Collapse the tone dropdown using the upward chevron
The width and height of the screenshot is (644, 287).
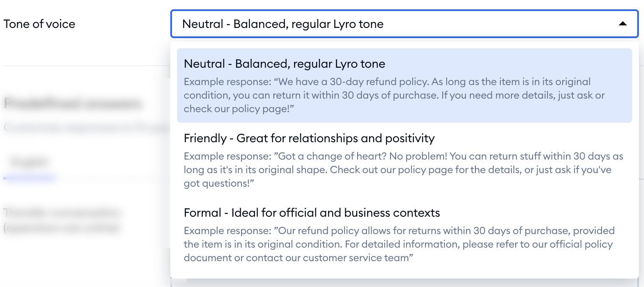pos(623,24)
